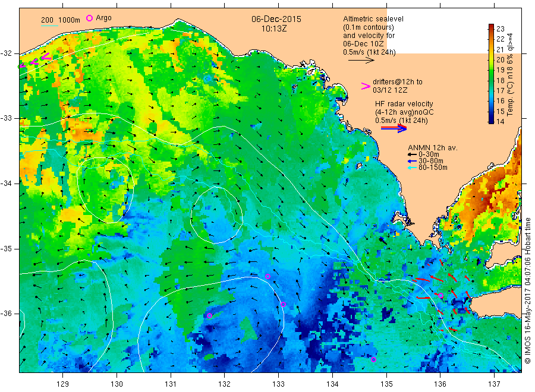
Task: Select Argo float marker near 132.8°E, 35.4°S
Action: [x=268, y=276]
